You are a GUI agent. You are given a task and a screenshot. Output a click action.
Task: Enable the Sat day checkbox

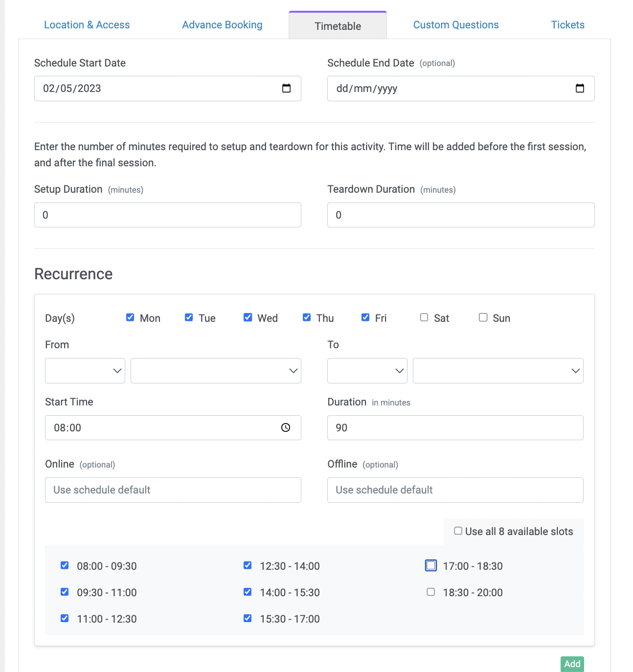(424, 317)
